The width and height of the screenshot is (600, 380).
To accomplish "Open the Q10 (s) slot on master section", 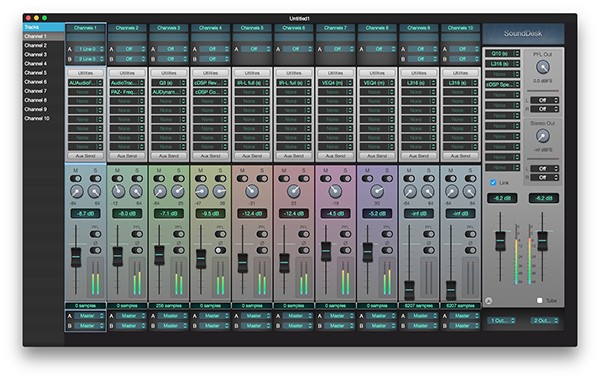I will pos(502,54).
